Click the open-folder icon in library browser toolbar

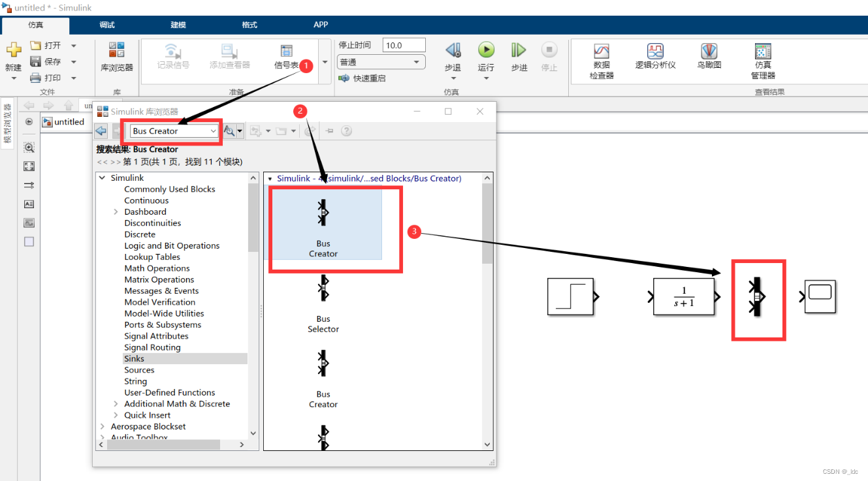pyautogui.click(x=281, y=131)
